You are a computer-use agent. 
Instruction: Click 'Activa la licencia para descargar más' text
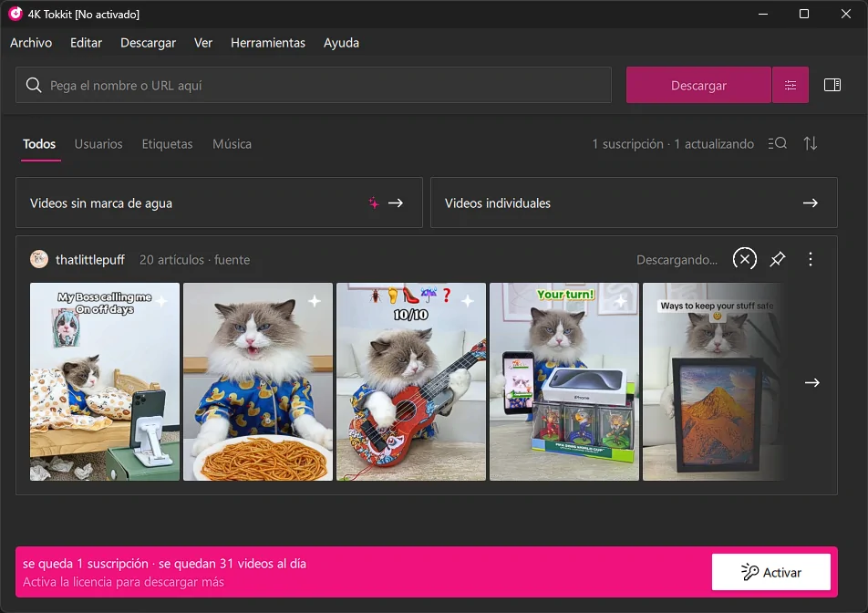click(123, 582)
